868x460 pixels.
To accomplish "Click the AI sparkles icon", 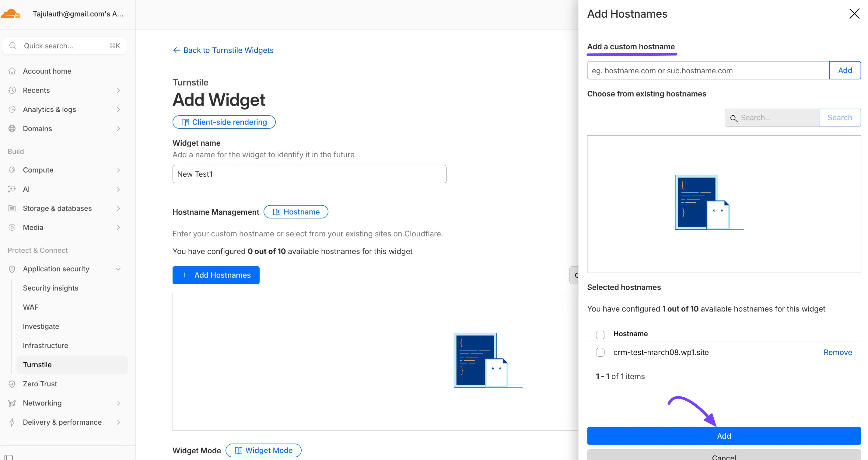I will (12, 189).
